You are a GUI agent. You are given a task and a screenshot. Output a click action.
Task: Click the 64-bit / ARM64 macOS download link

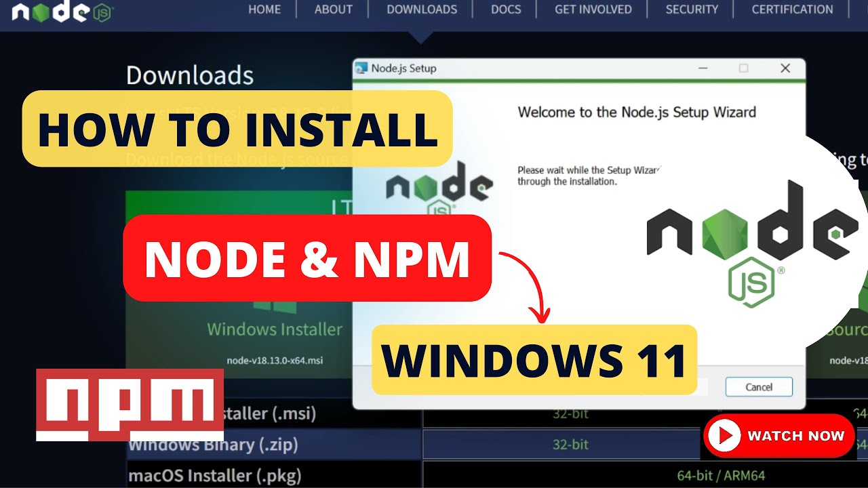pos(721,476)
